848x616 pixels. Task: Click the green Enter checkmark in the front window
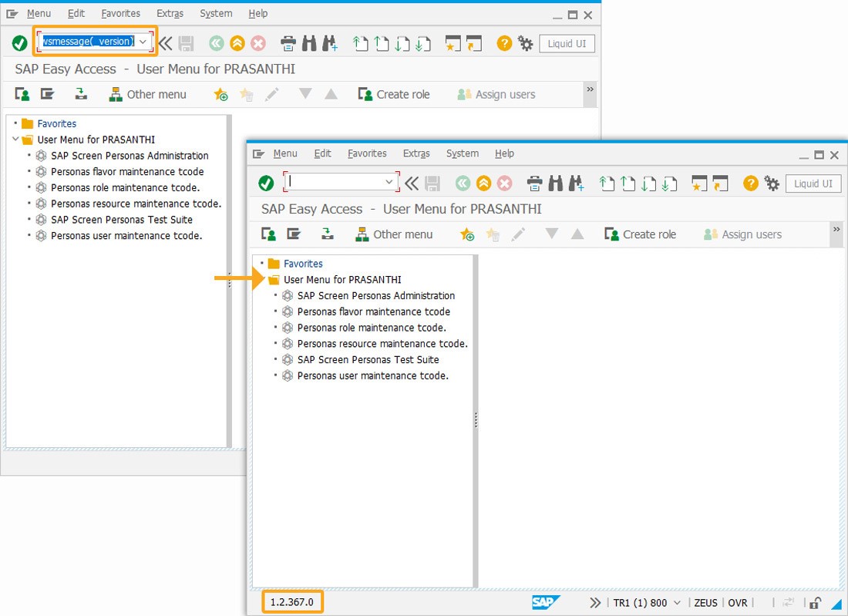[266, 183]
